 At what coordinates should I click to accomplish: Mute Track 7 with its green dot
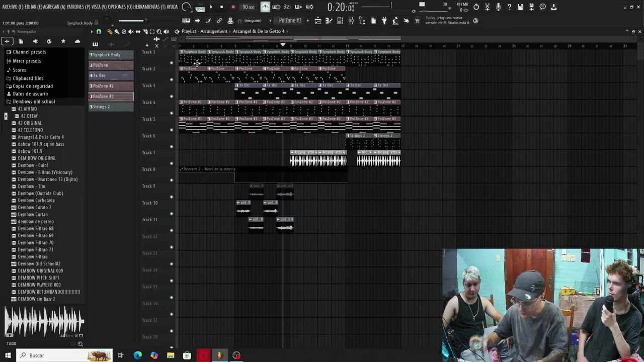(172, 163)
